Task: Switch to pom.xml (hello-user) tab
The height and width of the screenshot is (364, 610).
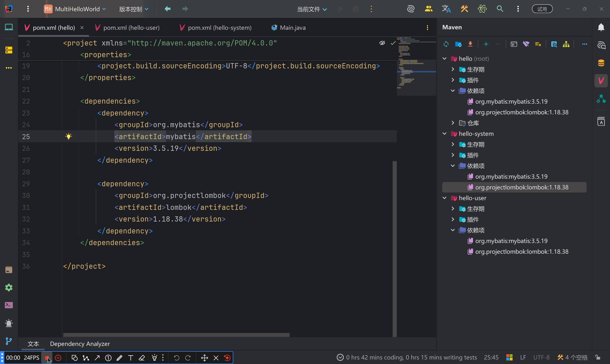Action: click(x=131, y=28)
